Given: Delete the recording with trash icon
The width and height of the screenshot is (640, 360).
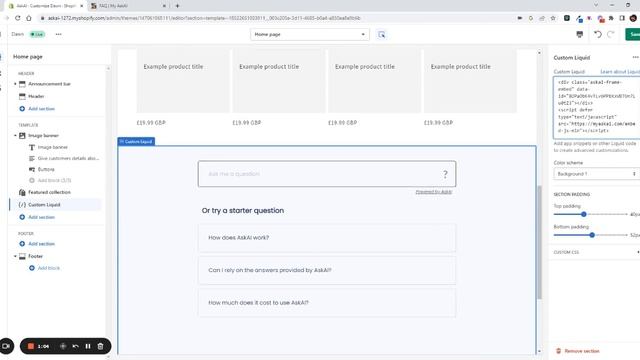Looking at the screenshot, I should [x=100, y=346].
